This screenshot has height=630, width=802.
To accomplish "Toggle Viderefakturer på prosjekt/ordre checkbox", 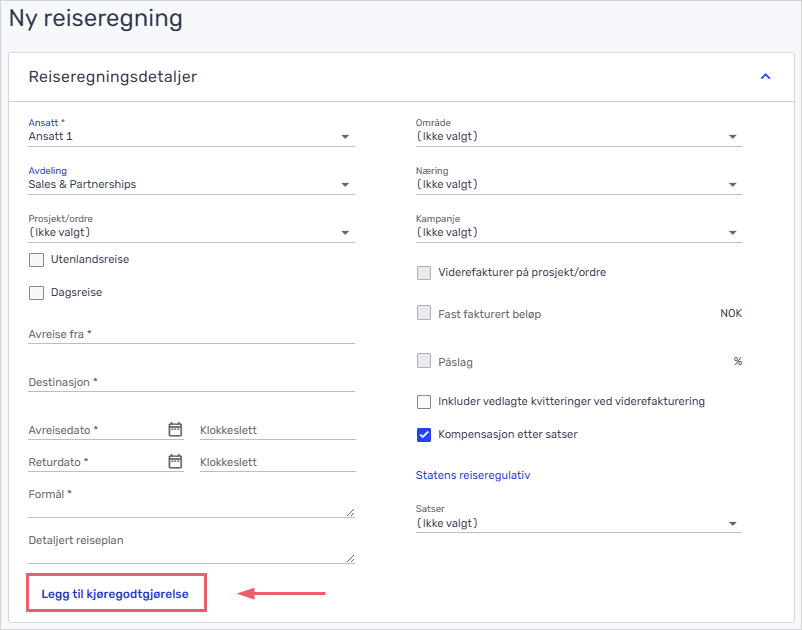I will [x=424, y=273].
